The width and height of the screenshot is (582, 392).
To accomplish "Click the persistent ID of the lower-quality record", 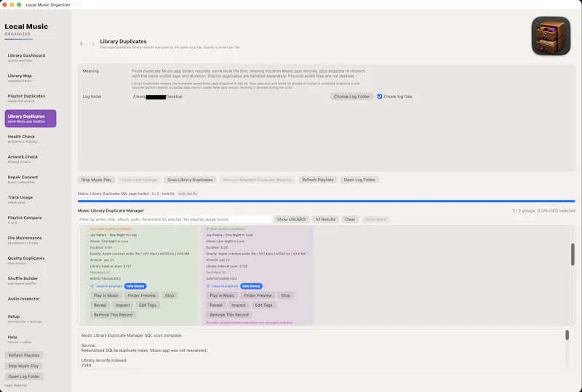I will pyautogui.click(x=105, y=279).
